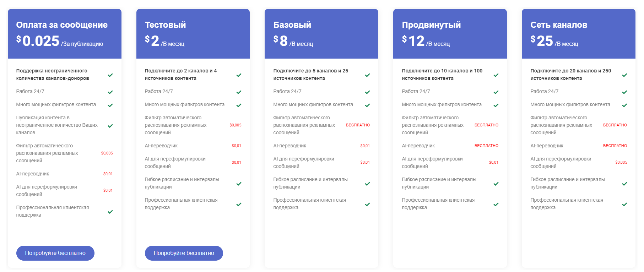Click the client support checkmark in the Тестовый plan
This screenshot has width=644, height=272.
(x=239, y=204)
